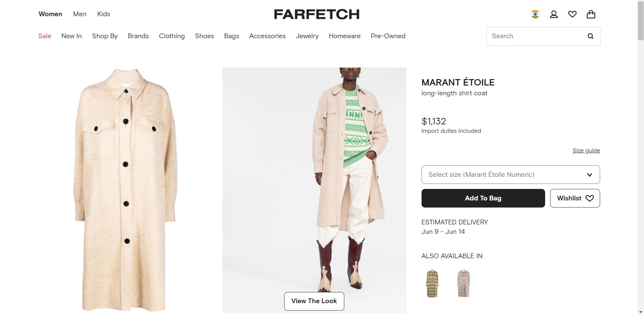Open the Size guide link

586,150
